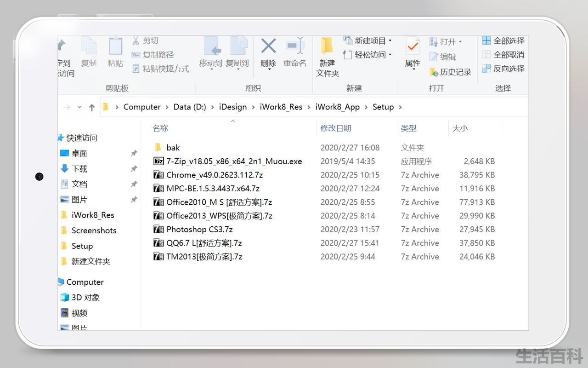Click 反向选择 invert selection
Screen dimensions: 588x368
(503, 69)
